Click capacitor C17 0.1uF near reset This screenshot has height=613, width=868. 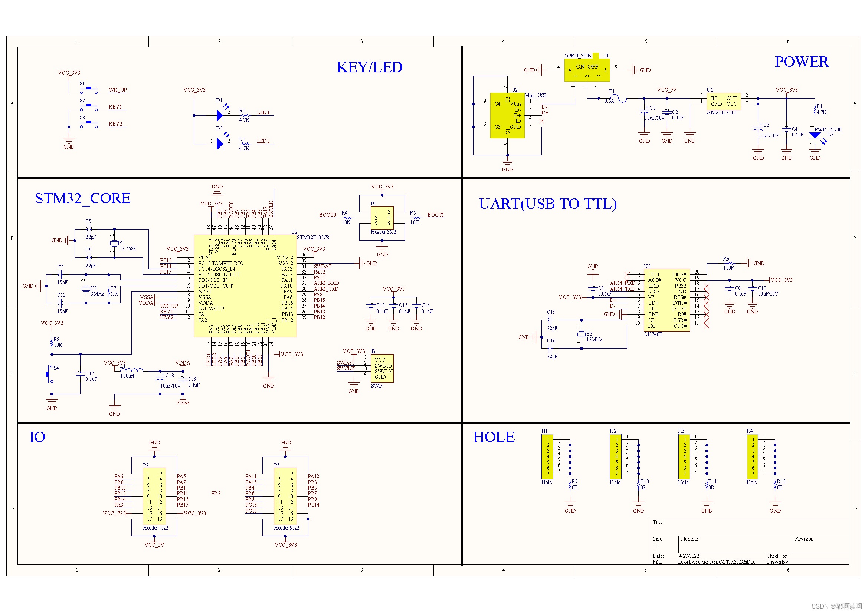tap(80, 374)
